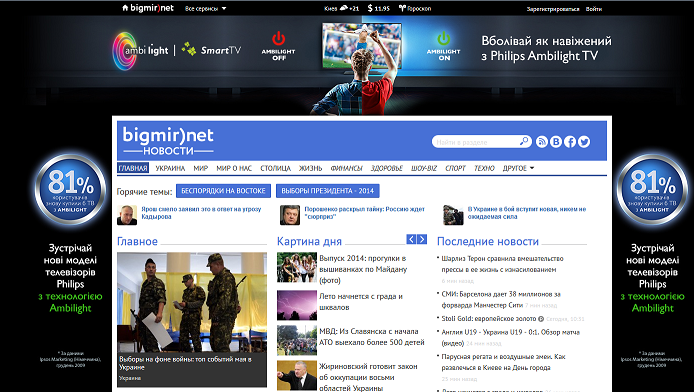Click the search magnifier icon
This screenshot has height=392, width=694.
524,141
